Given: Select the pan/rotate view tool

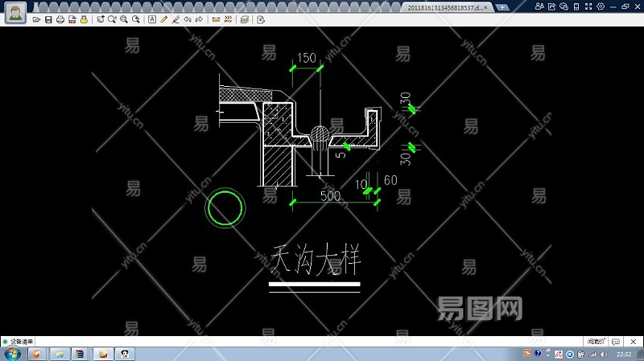Looking at the screenshot, I should click(100, 19).
